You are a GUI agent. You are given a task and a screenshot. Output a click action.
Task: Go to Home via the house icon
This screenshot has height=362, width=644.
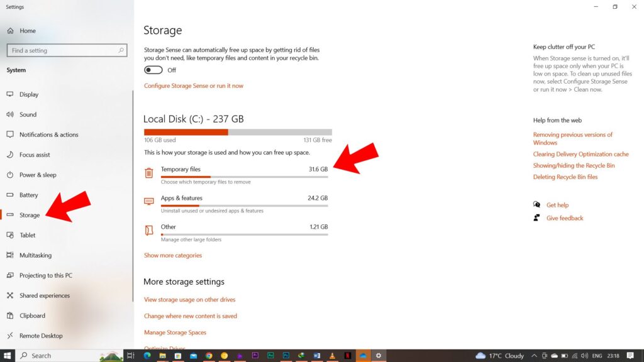pos(10,31)
